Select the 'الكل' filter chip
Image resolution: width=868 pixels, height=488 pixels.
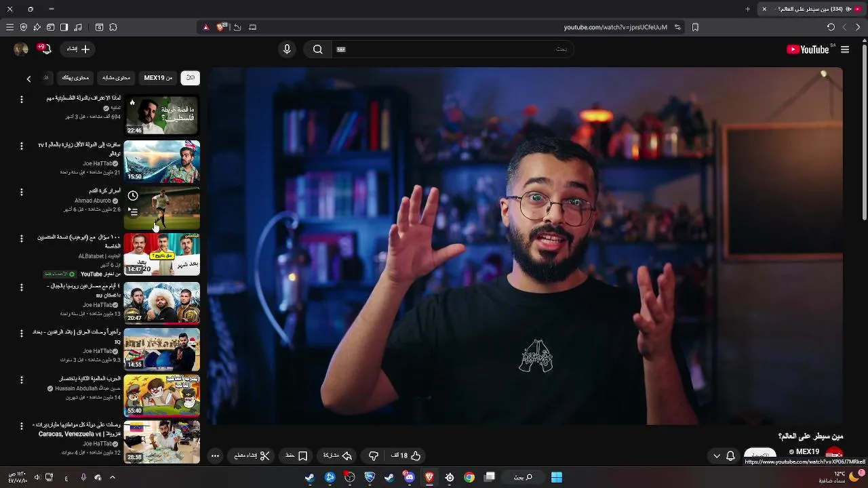click(191, 78)
